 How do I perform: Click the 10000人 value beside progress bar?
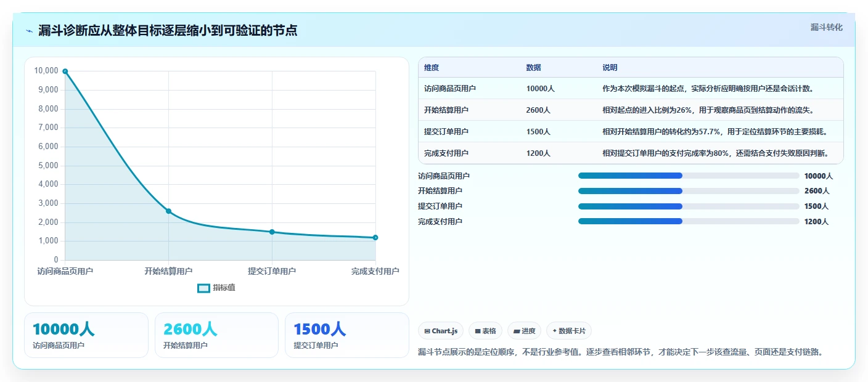coord(819,176)
